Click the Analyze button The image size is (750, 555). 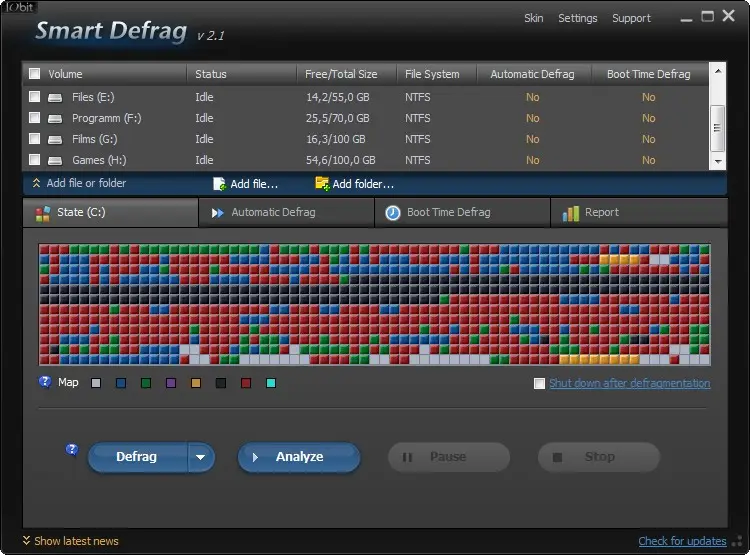299,457
